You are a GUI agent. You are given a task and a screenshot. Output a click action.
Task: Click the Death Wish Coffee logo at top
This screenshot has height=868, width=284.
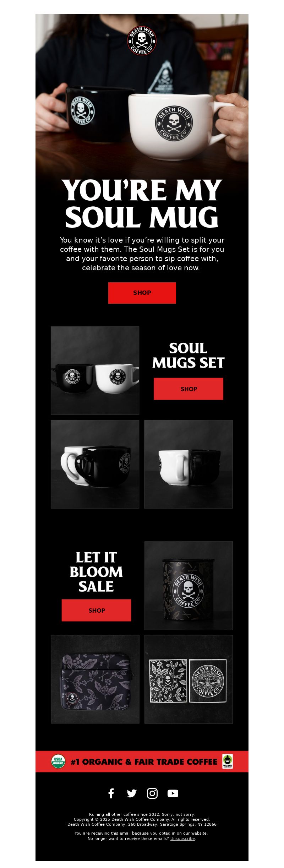click(x=142, y=41)
